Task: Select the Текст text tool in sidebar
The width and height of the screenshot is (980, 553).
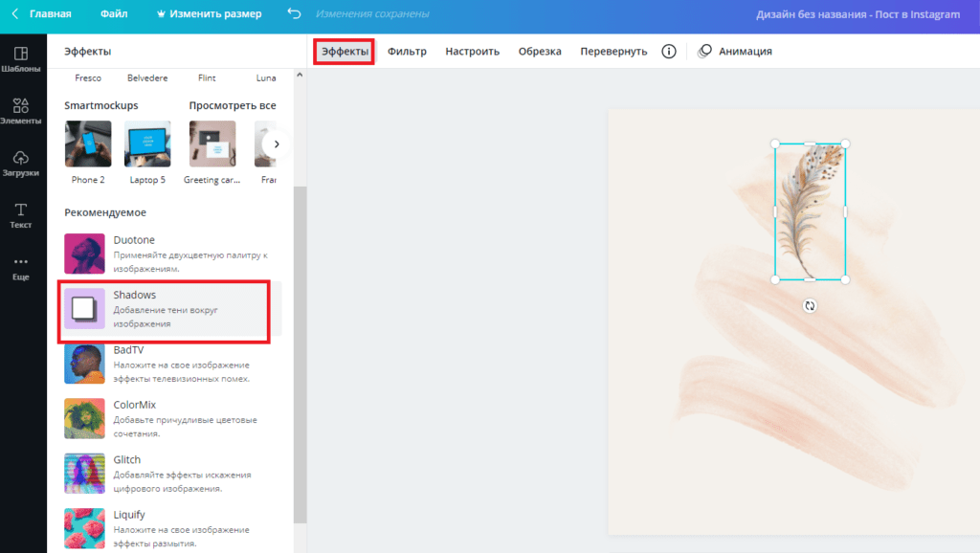Action: coord(21,215)
